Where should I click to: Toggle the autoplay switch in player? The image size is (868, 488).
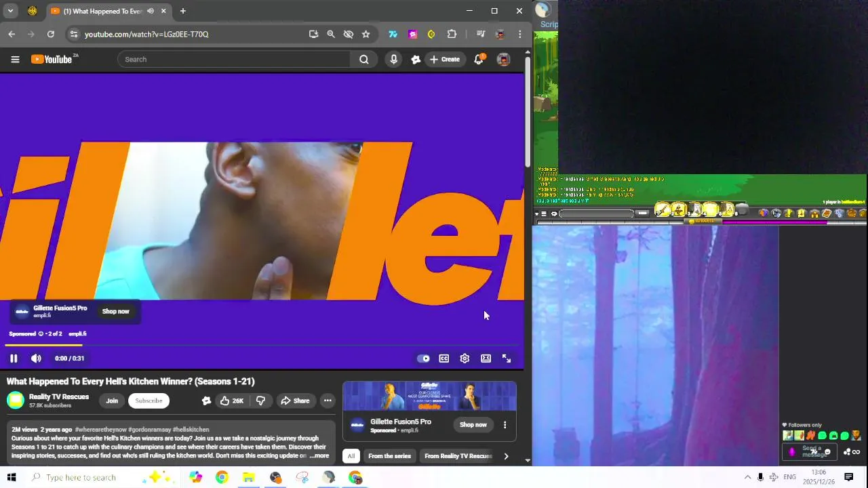point(423,359)
